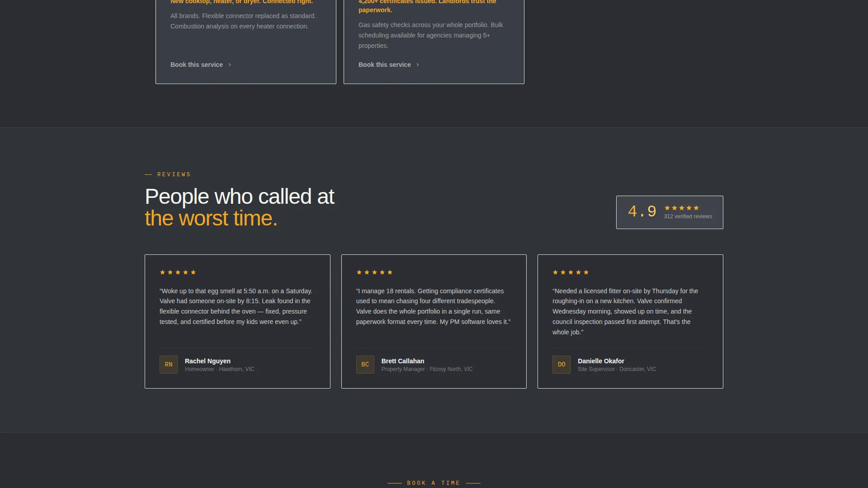Click the review quote starting I manage 18 rentals
The image size is (868, 488).
click(433, 306)
